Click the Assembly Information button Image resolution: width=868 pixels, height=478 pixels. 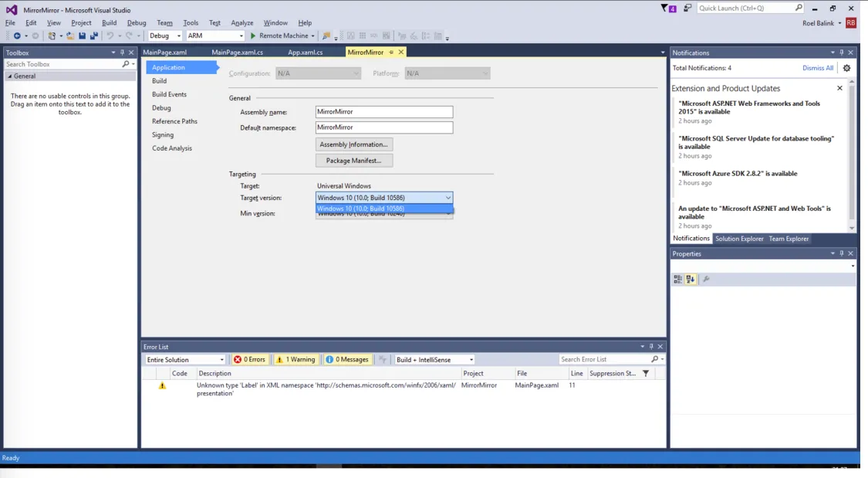click(x=353, y=144)
